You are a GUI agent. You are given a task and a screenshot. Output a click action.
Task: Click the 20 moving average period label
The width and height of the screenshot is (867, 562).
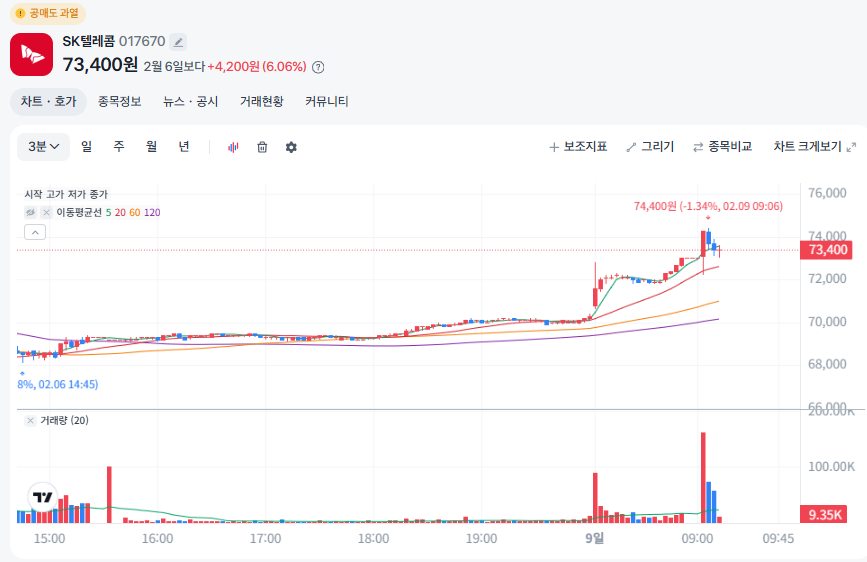pyautogui.click(x=120, y=212)
